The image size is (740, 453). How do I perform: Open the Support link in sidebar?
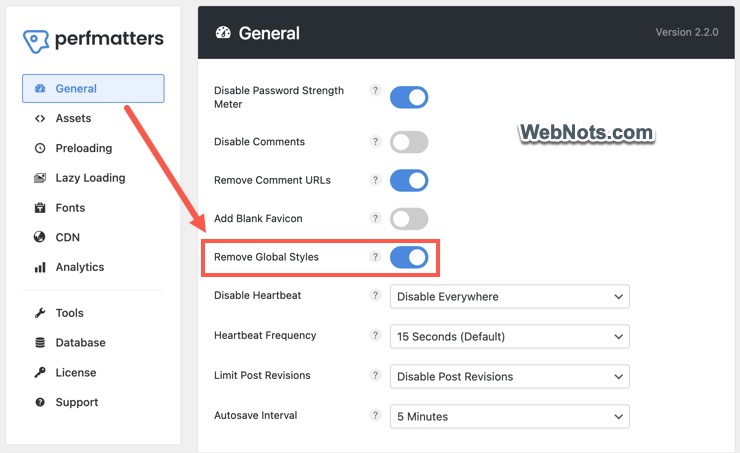point(76,403)
